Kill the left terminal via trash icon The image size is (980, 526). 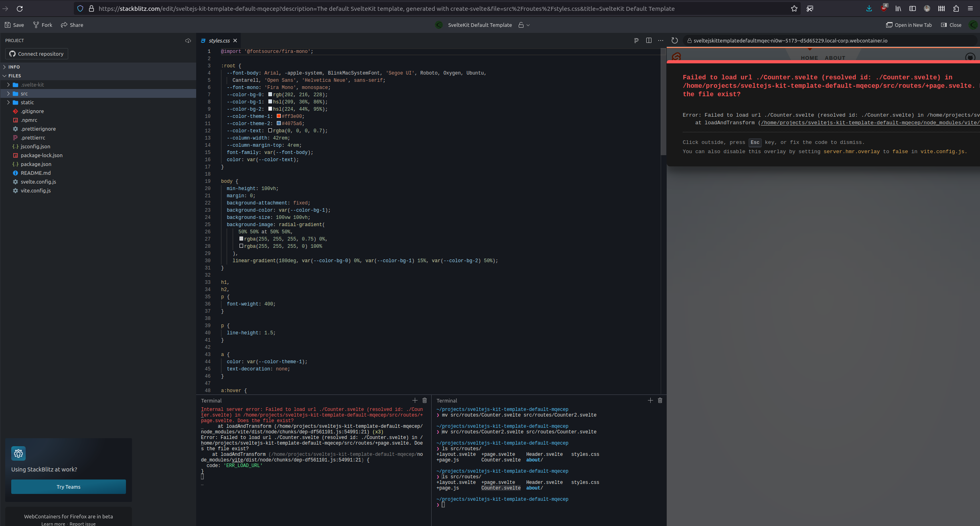click(424, 400)
